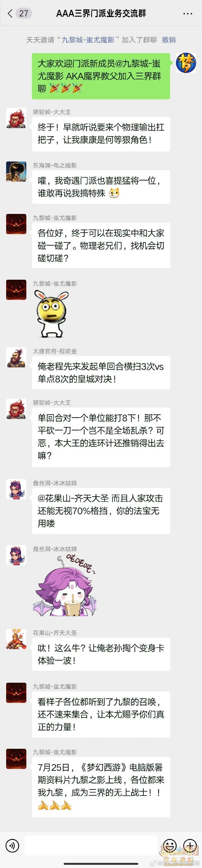202x868 pixels.
Task: Open the three-dot group chat menu
Action: click(187, 14)
